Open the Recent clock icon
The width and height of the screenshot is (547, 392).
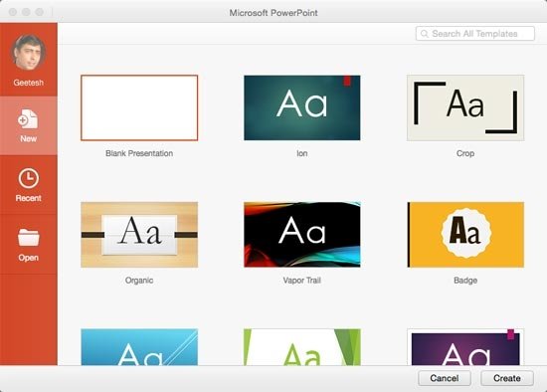(28, 178)
